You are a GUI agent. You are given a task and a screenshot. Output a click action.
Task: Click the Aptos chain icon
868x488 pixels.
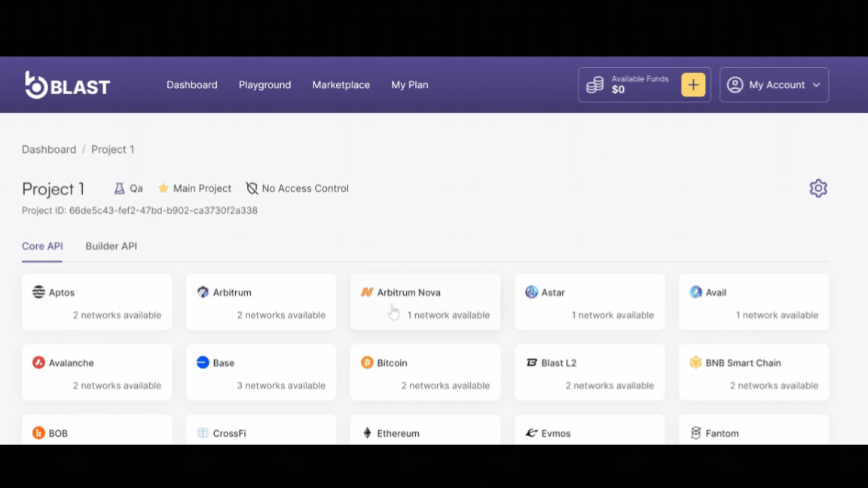tap(38, 291)
